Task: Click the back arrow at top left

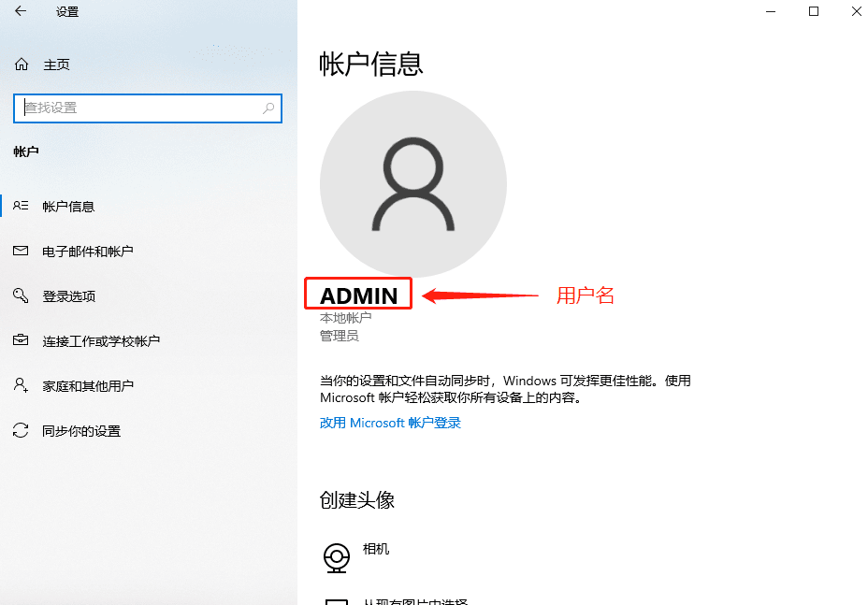Action: (22, 12)
